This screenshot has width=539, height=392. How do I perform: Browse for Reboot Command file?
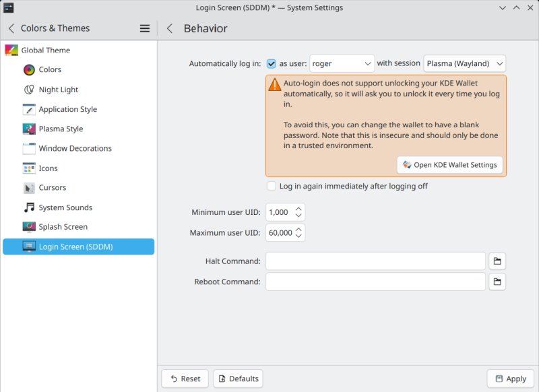[497, 282]
